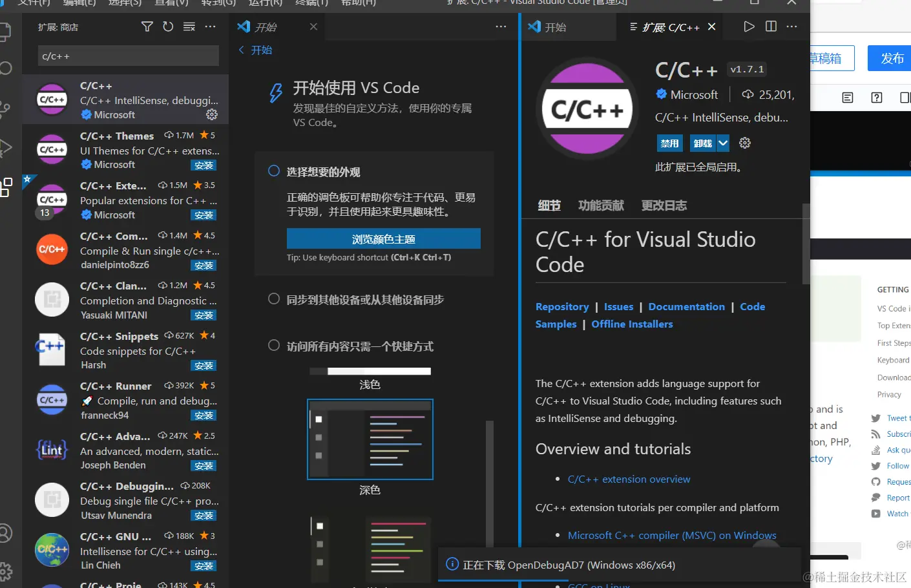Install the C/C++ Themes extension

pos(204,165)
